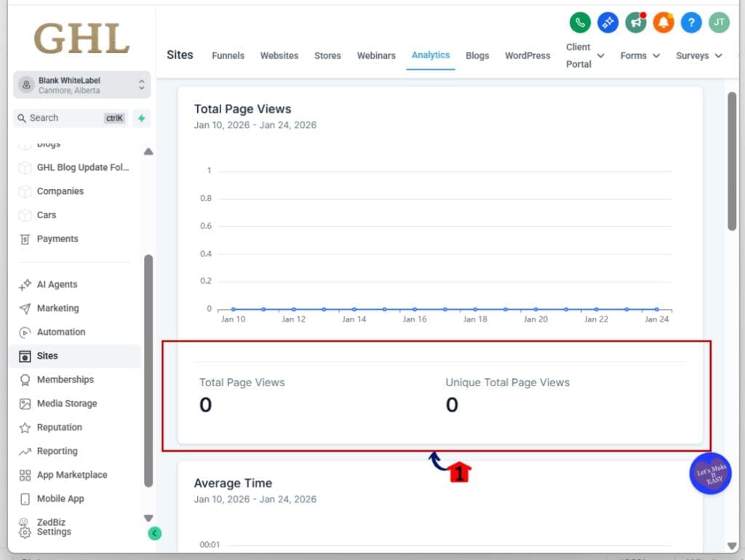
Task: Expand the Blank WhiteLabel account switcher
Action: (81, 85)
